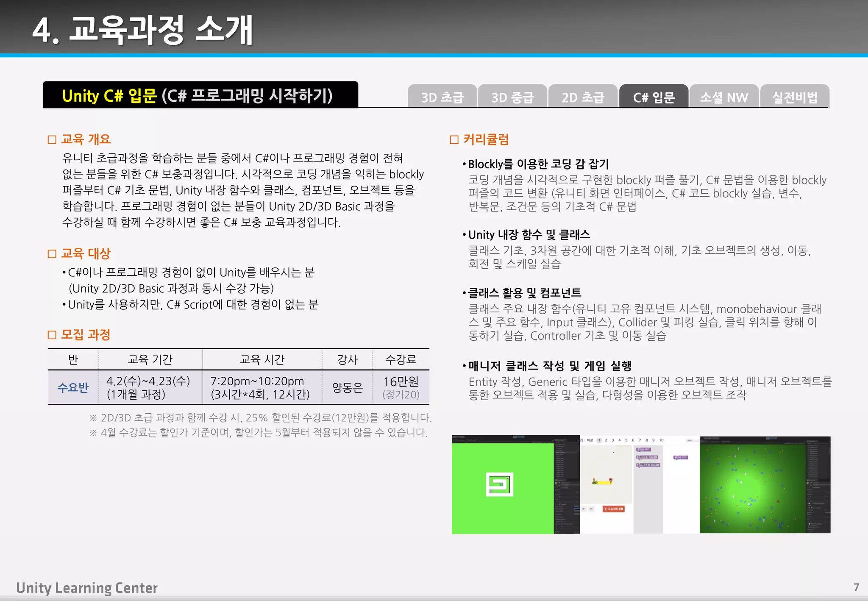This screenshot has width=868, height=601.
Task: Click the instructor name 양동은
Action: click(x=348, y=387)
